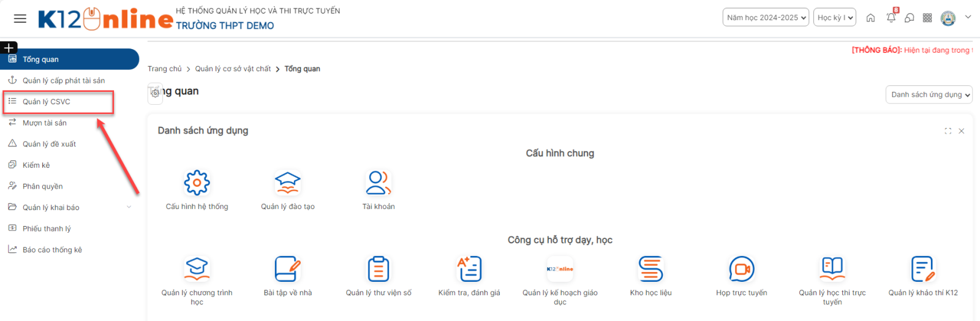Open the Tài khoản app icon

coord(378,183)
